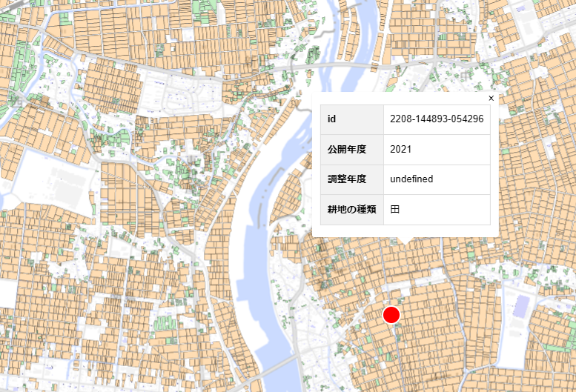Click the popup's pointer tip arrow

[x=404, y=239]
